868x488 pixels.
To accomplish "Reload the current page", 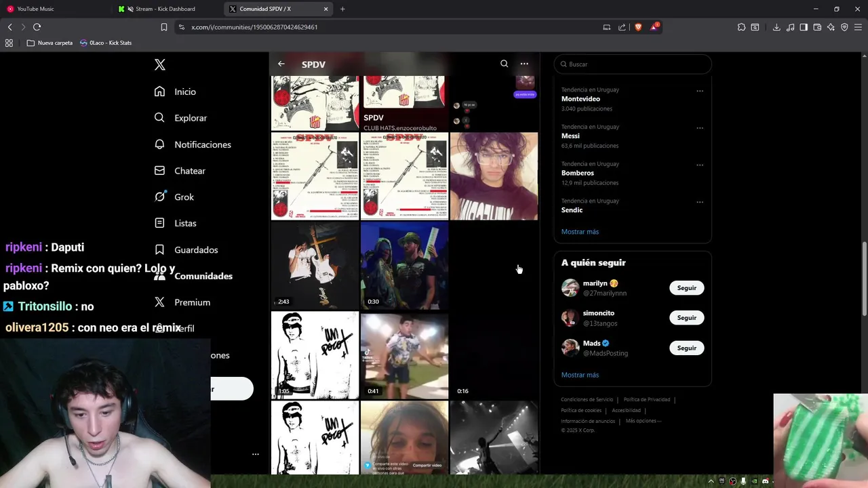I will click(x=37, y=27).
